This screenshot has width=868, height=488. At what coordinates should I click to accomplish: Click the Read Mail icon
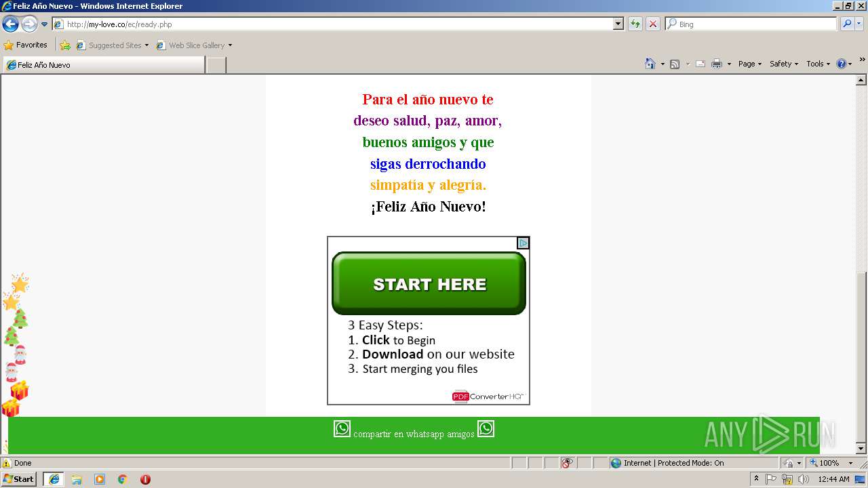click(701, 64)
